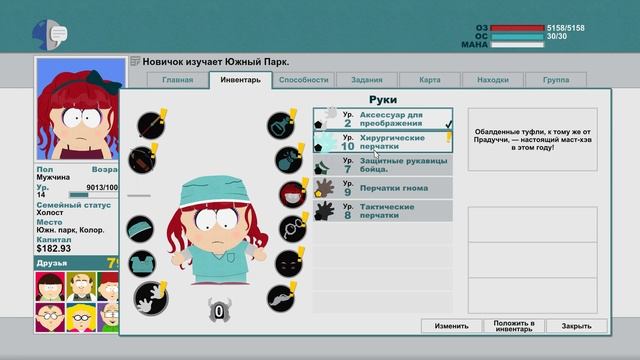This screenshot has width=640, height=360.
Task: Click the white МАНА bar
Action: tap(517, 44)
